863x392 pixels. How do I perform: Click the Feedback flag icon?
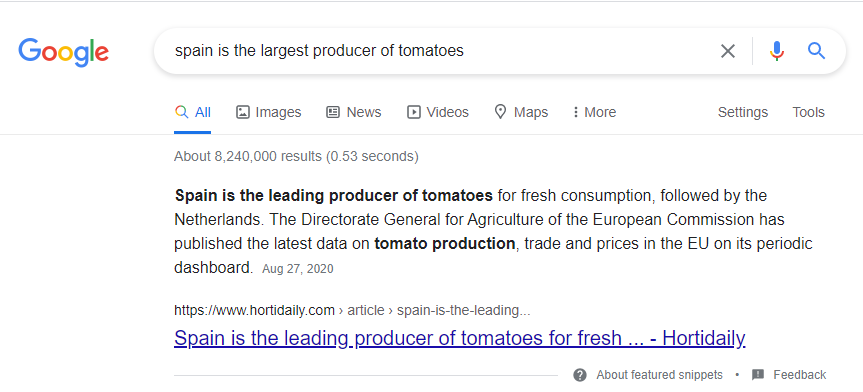758,375
